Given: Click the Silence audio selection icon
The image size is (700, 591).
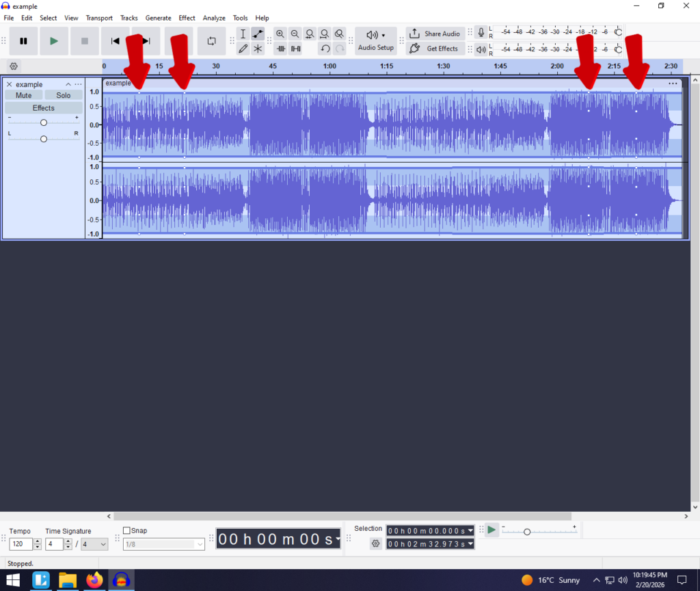Looking at the screenshot, I should click(295, 49).
